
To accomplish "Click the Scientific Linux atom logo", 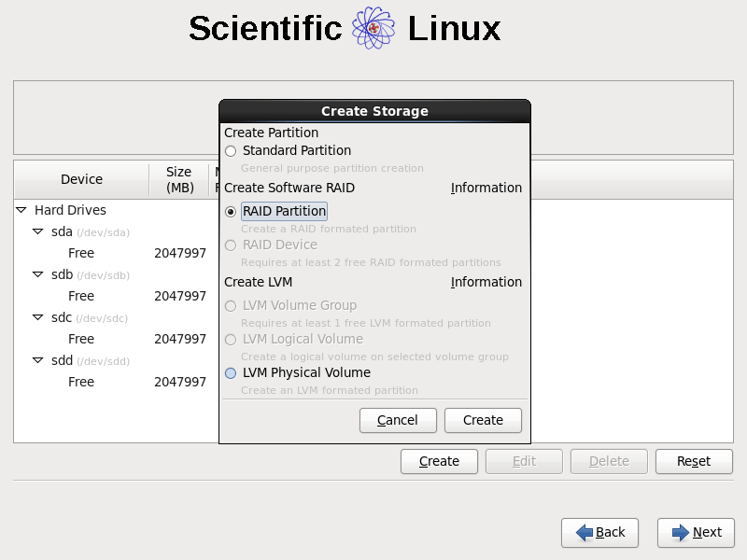I will [x=373, y=28].
